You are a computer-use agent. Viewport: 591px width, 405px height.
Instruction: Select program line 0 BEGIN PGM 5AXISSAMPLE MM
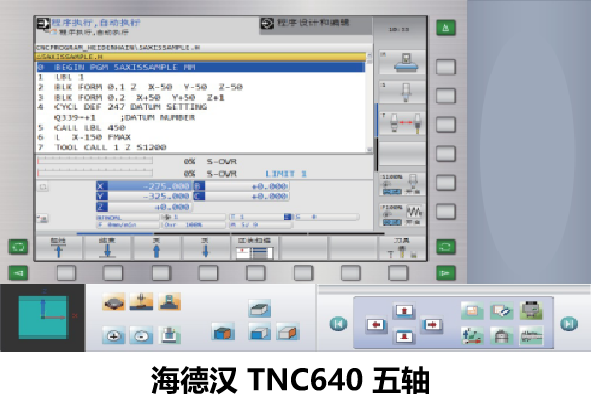point(201,67)
